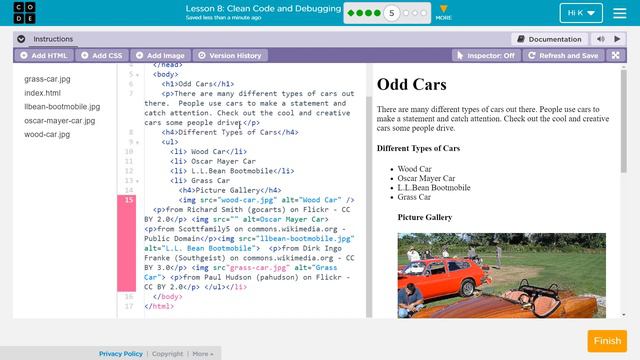
Task: Click closing html tag on line 17
Action: (x=159, y=306)
